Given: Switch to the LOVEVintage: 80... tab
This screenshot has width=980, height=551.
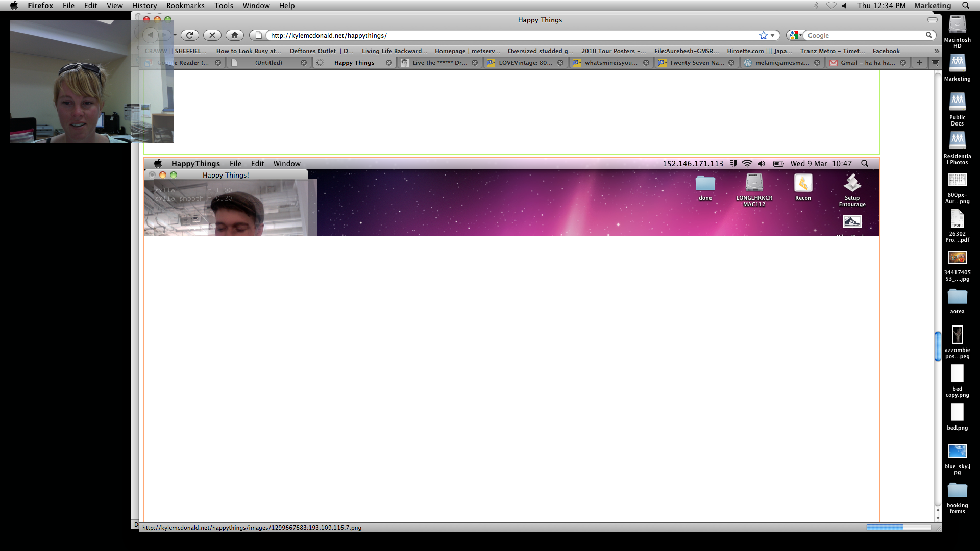Looking at the screenshot, I should 525,63.
